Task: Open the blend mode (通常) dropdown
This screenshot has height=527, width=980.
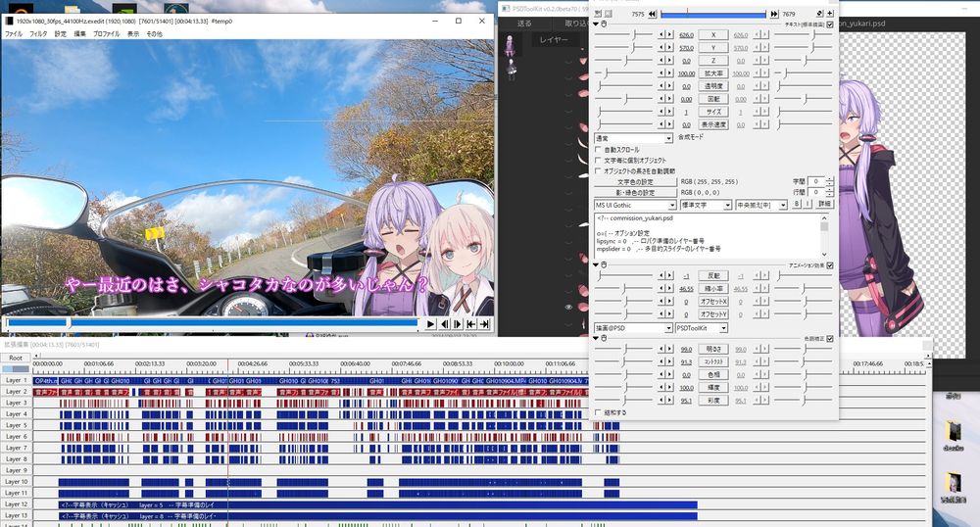Action: click(633, 138)
